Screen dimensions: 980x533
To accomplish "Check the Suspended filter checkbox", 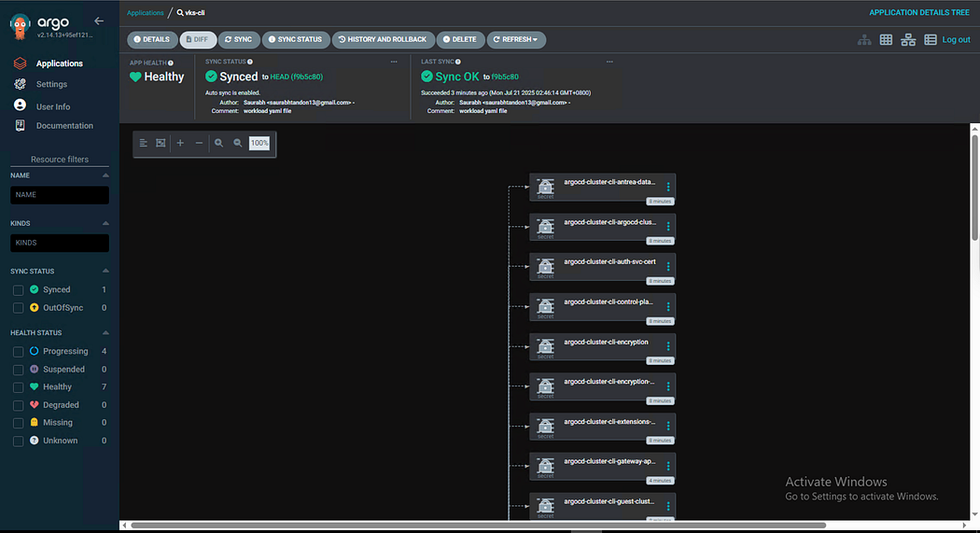I will tap(18, 370).
